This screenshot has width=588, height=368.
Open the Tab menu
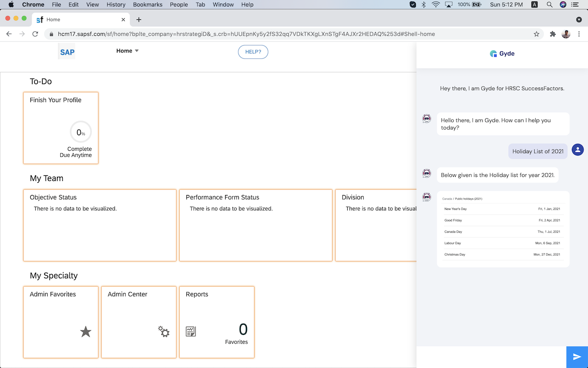click(x=200, y=5)
